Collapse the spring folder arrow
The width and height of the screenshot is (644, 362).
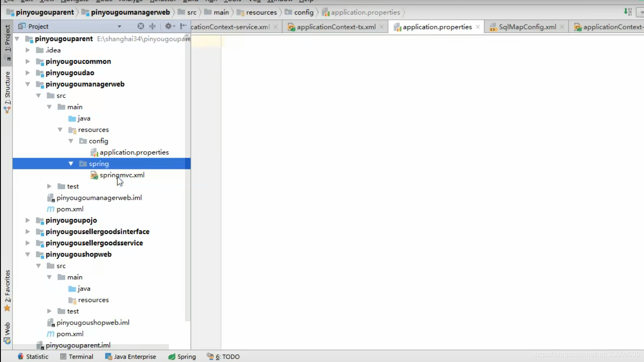[71, 164]
